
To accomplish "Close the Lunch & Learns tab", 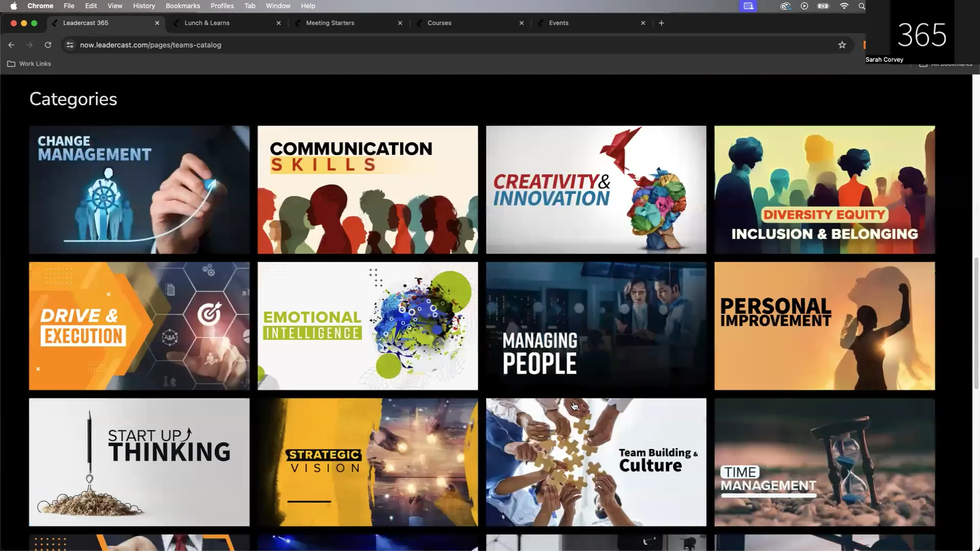I will point(279,23).
